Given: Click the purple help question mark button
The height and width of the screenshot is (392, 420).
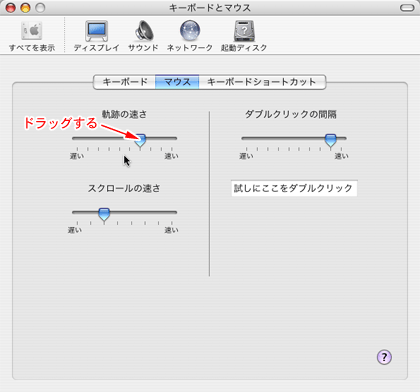Looking at the screenshot, I should [x=384, y=357].
